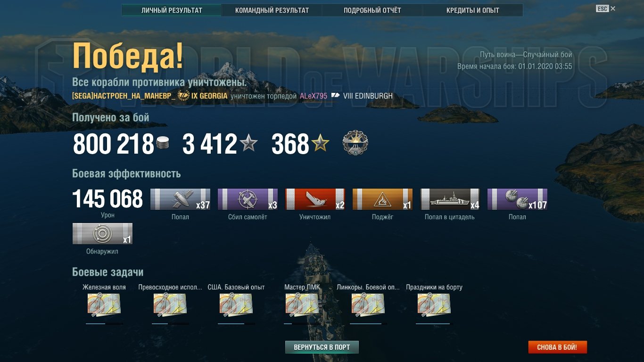Select the orange fire set ribbon
The image size is (644, 362).
click(x=382, y=199)
